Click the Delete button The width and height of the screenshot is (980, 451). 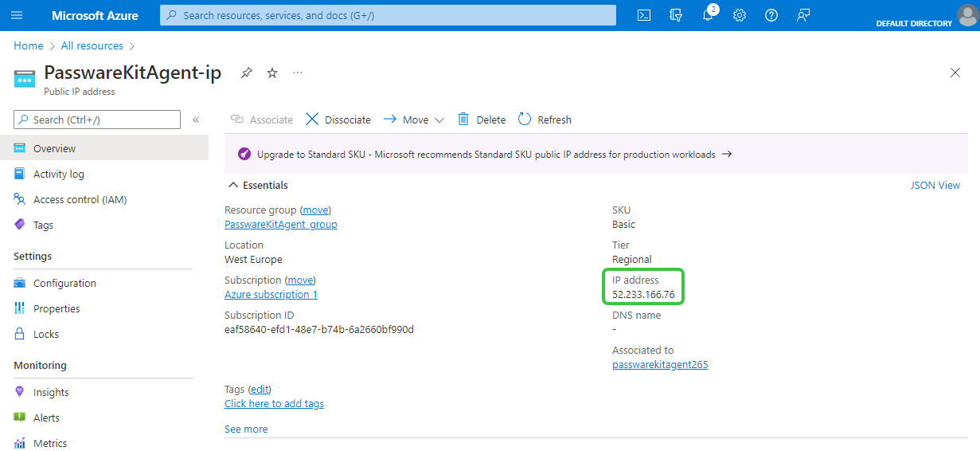[x=482, y=120]
